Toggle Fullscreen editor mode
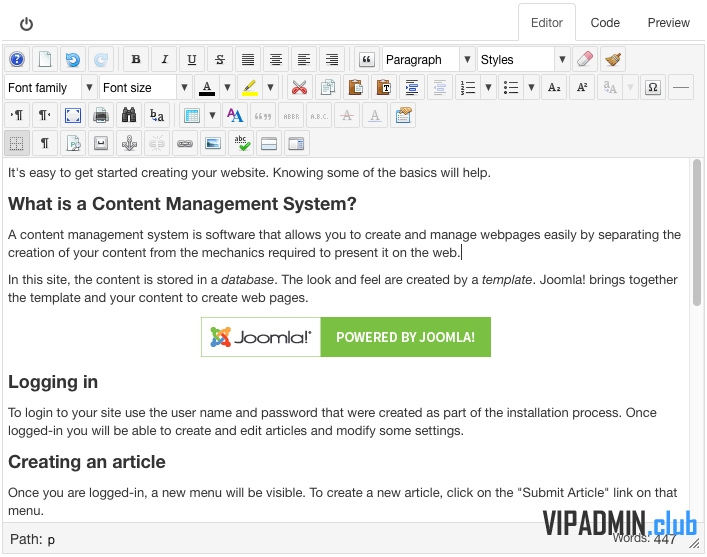This screenshot has height=557, width=707. (x=73, y=116)
